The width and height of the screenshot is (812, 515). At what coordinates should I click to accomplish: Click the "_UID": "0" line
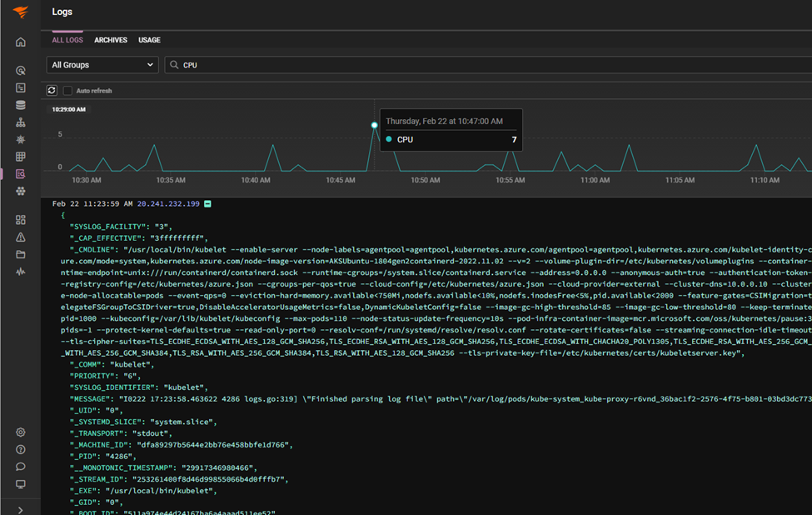97,411
